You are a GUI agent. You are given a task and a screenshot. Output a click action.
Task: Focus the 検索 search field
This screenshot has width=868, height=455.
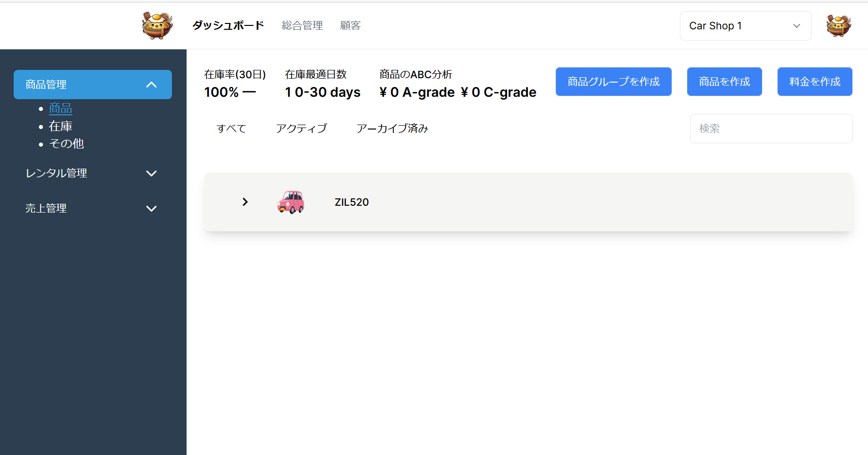[x=771, y=129]
